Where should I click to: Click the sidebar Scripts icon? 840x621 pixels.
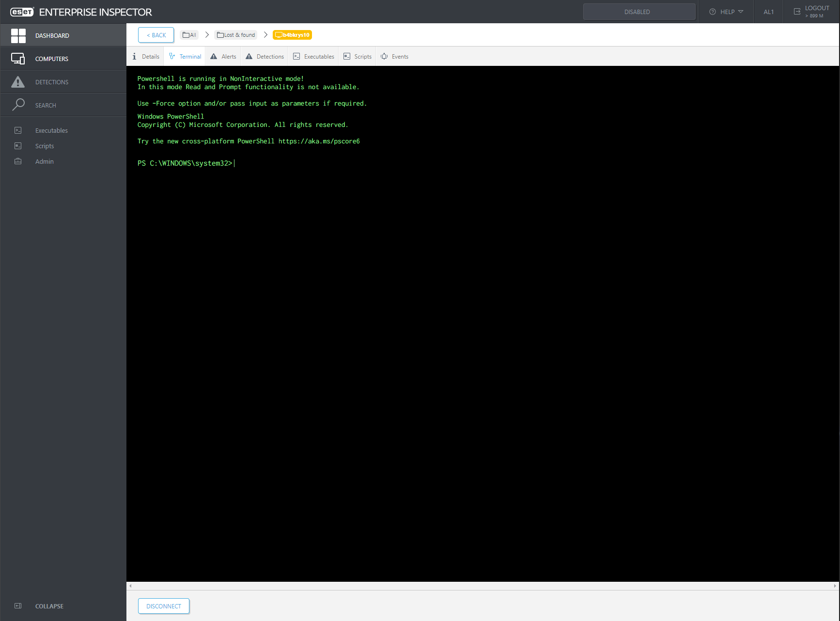tap(18, 146)
